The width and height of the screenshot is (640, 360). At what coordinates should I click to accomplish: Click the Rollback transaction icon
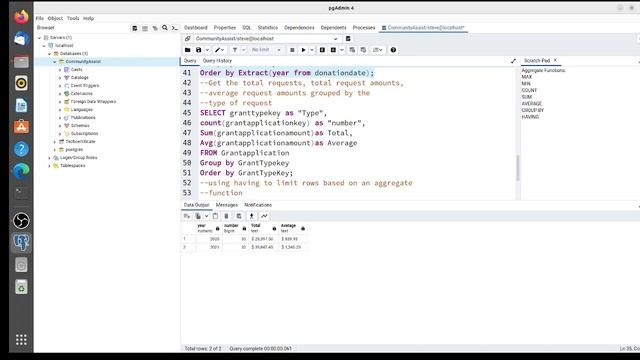363,50
